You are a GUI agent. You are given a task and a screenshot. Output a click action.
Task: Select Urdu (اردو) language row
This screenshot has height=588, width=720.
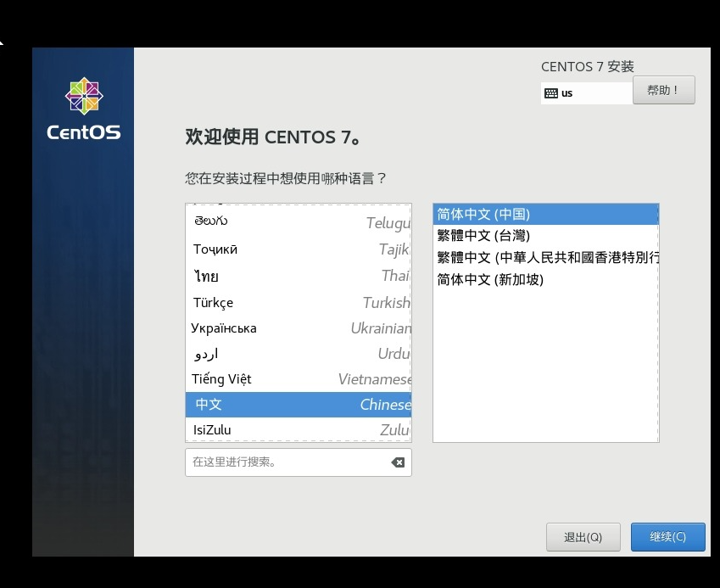pyautogui.click(x=299, y=353)
